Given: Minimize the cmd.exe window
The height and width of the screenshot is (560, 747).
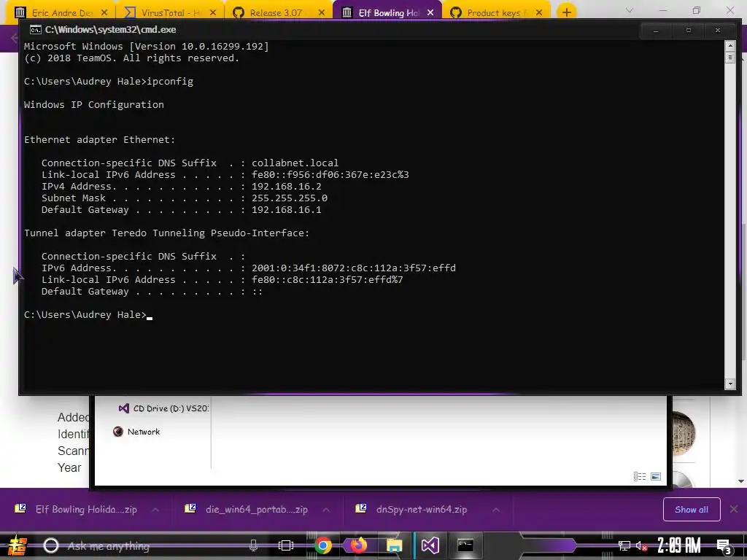Looking at the screenshot, I should (x=656, y=31).
